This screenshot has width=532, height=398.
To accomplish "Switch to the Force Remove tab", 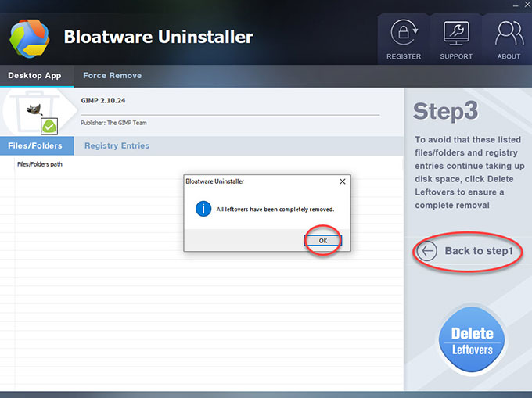I will point(113,76).
